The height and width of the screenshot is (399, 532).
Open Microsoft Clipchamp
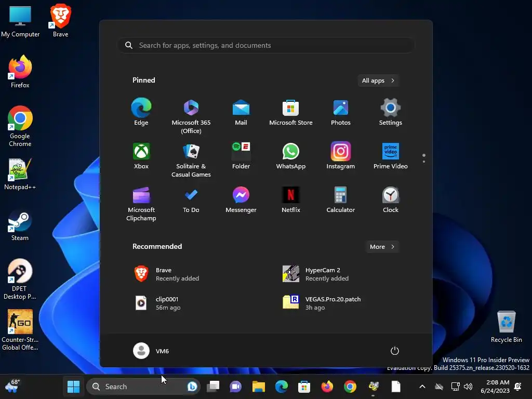pyautogui.click(x=141, y=204)
